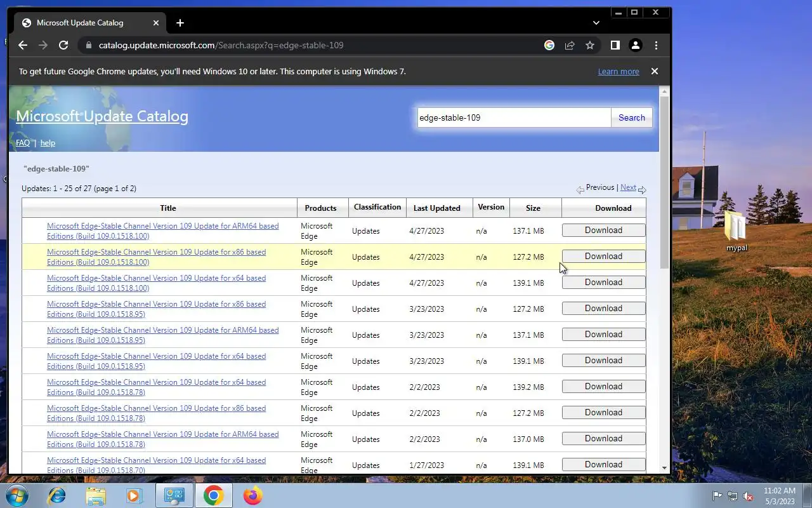Go to Next results page
The image size is (812, 508).
coord(628,187)
